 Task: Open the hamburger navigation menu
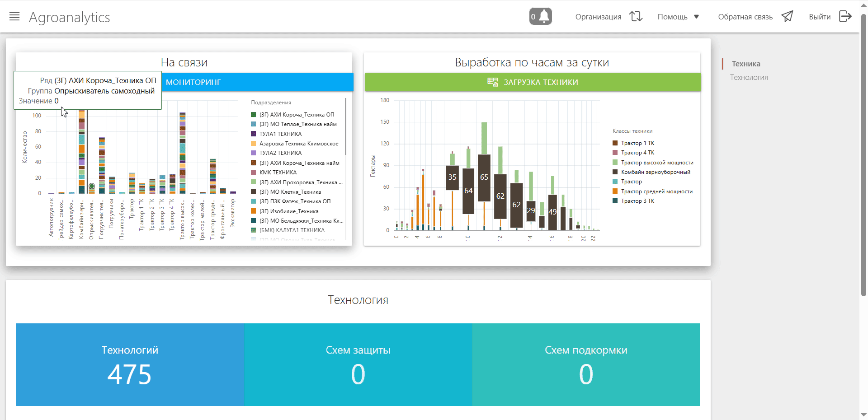coord(14,17)
